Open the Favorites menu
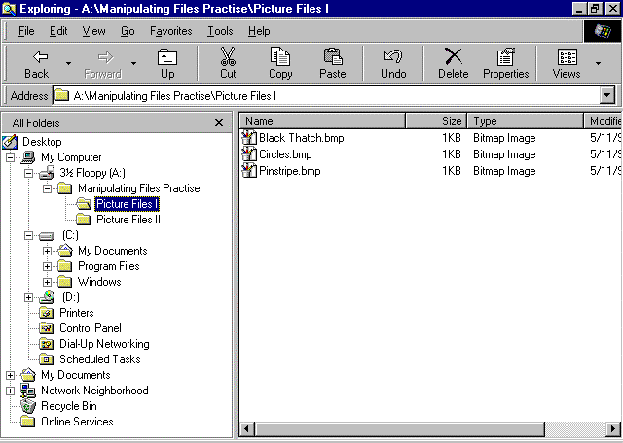Viewport: 623px width, 443px height. pyautogui.click(x=170, y=31)
